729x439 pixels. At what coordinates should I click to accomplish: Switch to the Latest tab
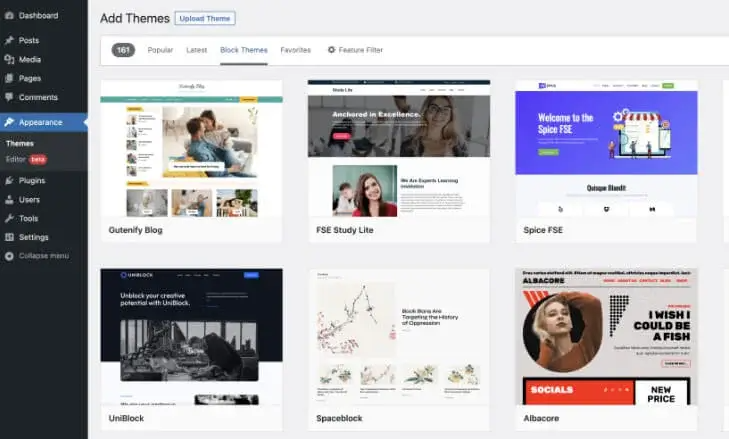pyautogui.click(x=197, y=50)
